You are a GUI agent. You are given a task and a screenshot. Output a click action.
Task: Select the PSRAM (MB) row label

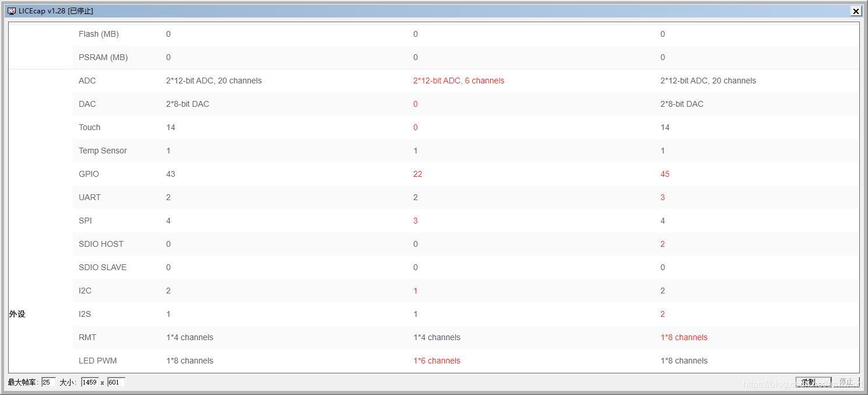103,57
